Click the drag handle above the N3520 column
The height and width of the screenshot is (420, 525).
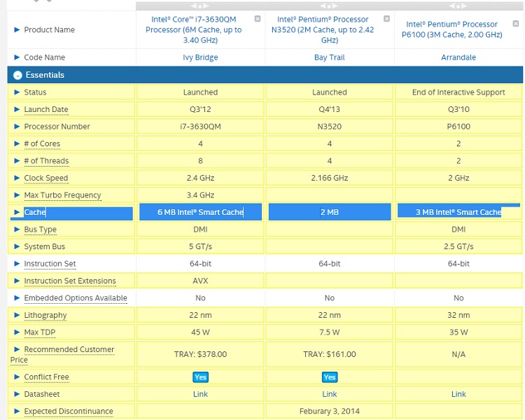click(330, 6)
